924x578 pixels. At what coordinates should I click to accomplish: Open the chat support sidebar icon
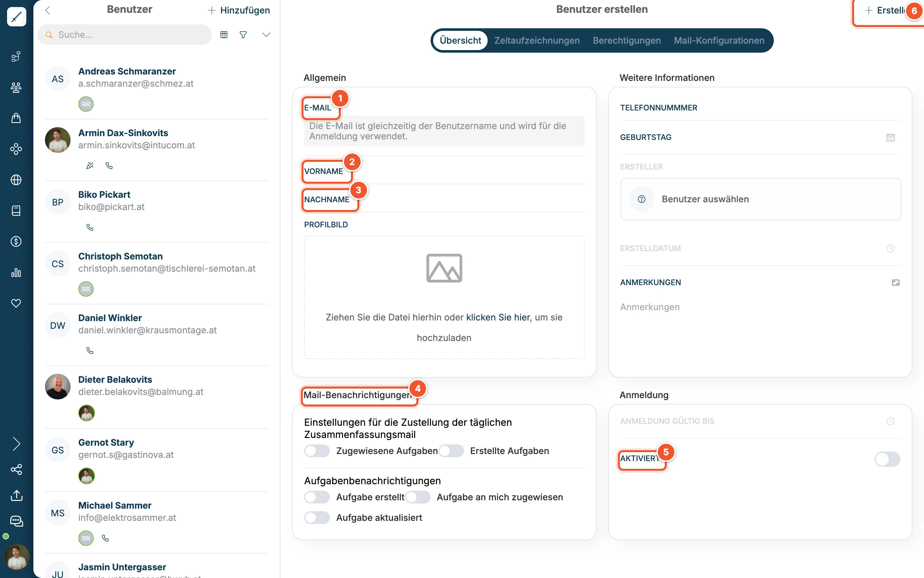point(16,521)
